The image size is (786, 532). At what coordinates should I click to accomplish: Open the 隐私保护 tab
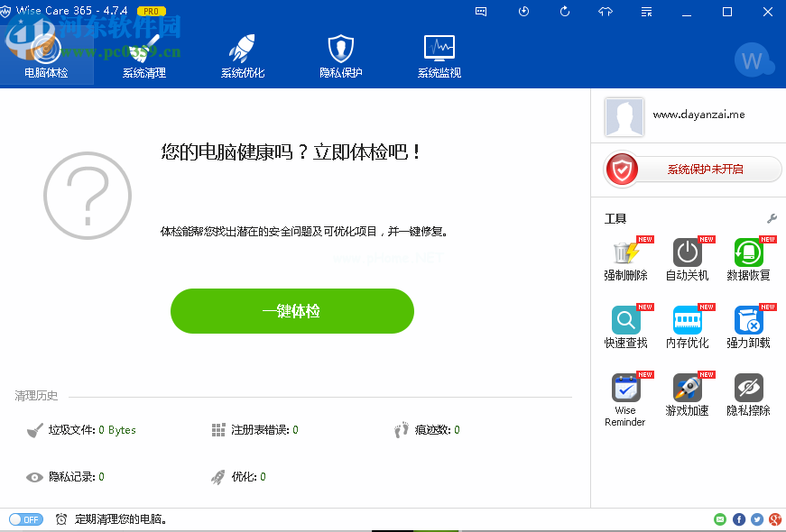click(340, 56)
